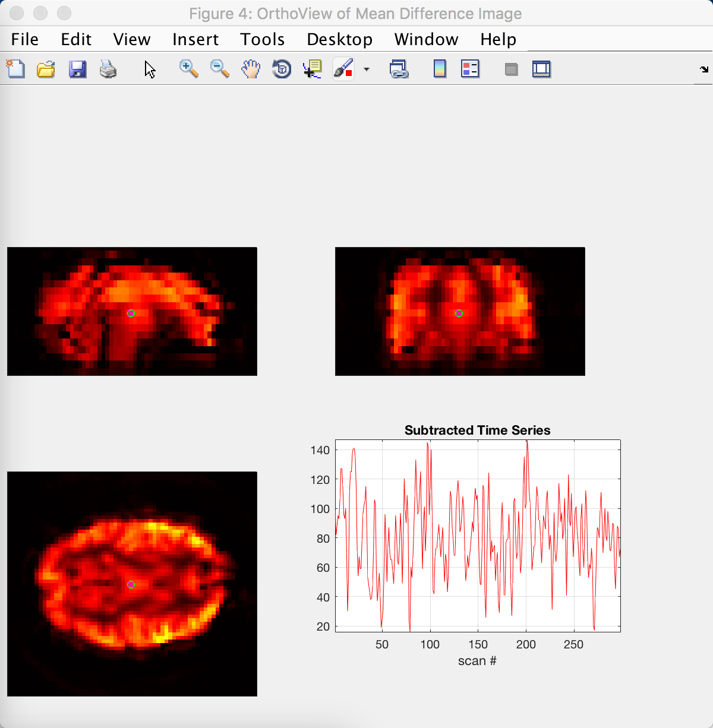This screenshot has width=713, height=728.
Task: Click the Show Plot Tools and Dock icon
Action: (541, 69)
